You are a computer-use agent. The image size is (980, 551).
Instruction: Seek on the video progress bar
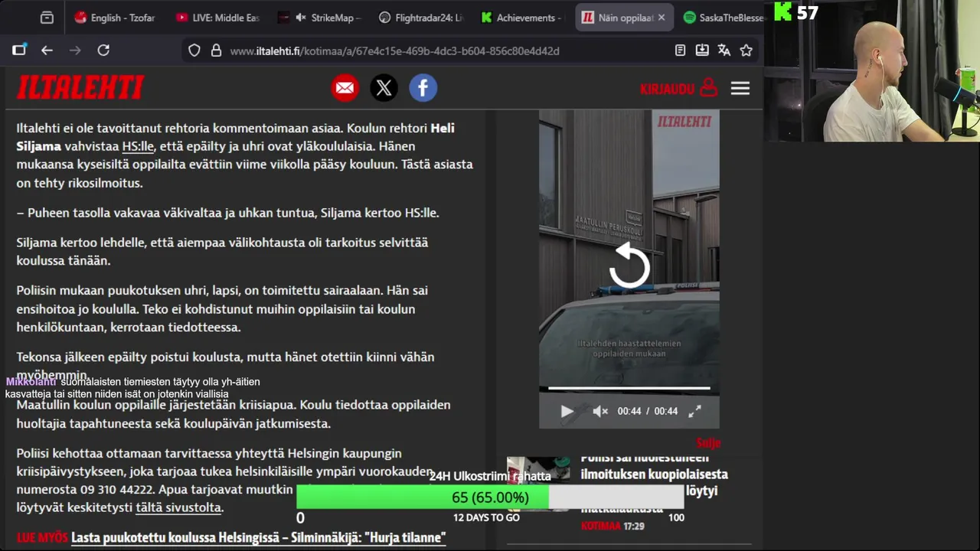click(x=629, y=389)
